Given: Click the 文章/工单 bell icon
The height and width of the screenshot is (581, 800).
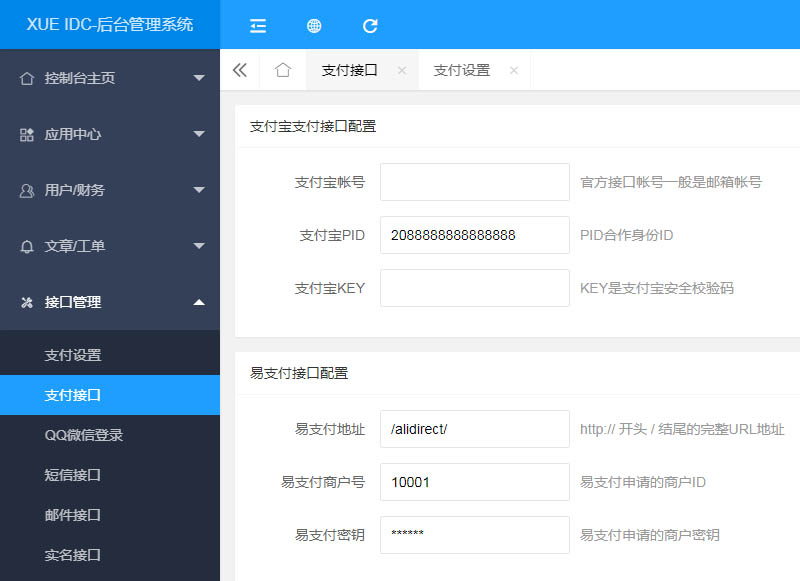Looking at the screenshot, I should [27, 246].
